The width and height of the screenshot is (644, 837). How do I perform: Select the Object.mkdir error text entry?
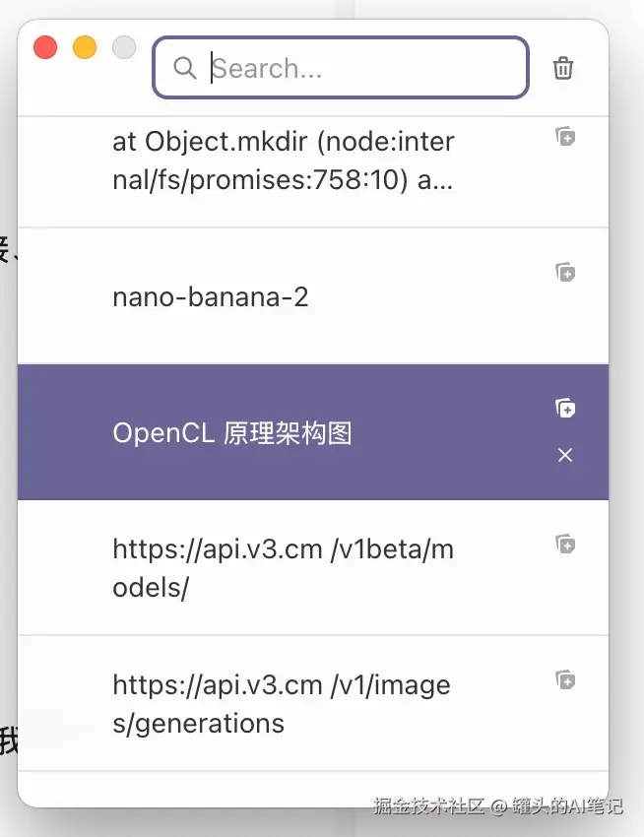[283, 161]
